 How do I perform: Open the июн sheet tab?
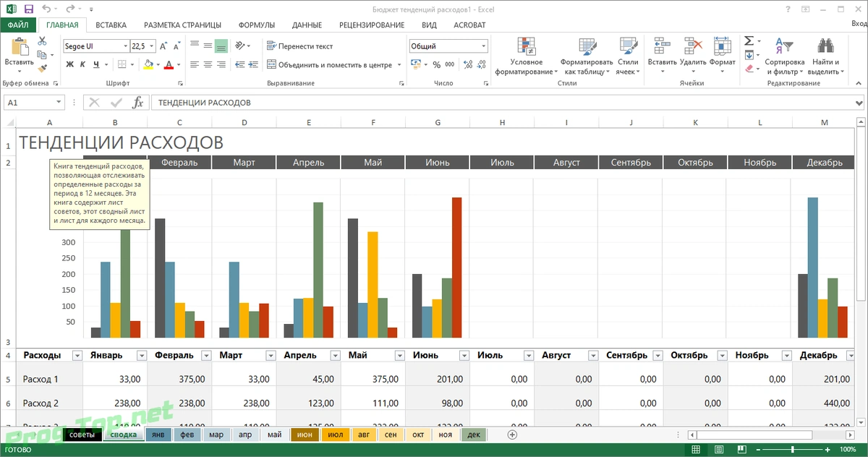pyautogui.click(x=305, y=435)
